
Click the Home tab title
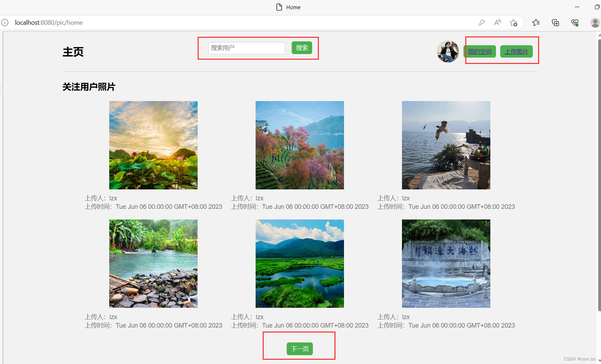[x=293, y=7]
